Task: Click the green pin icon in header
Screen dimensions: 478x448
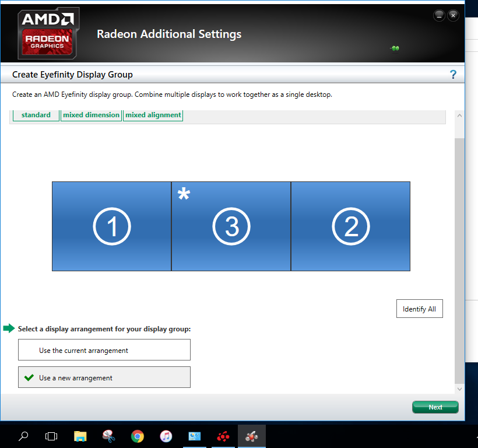Action: point(395,48)
